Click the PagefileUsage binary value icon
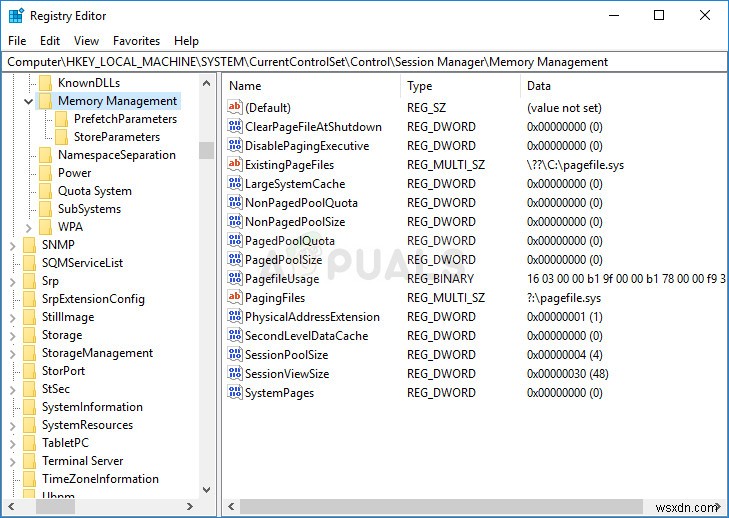Screen dimensions: 729x518 pos(235,278)
